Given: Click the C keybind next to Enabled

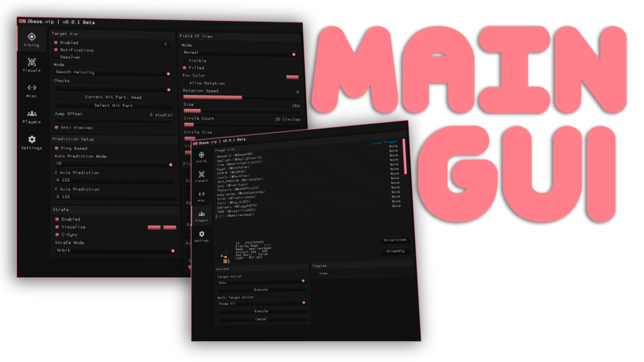Looking at the screenshot, I should (165, 45).
